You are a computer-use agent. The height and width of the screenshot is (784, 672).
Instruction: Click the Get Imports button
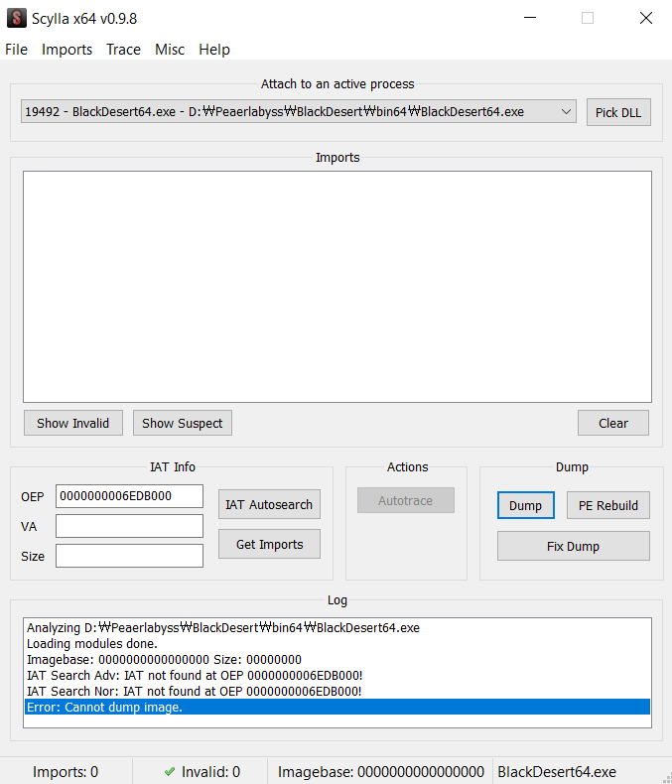[269, 544]
